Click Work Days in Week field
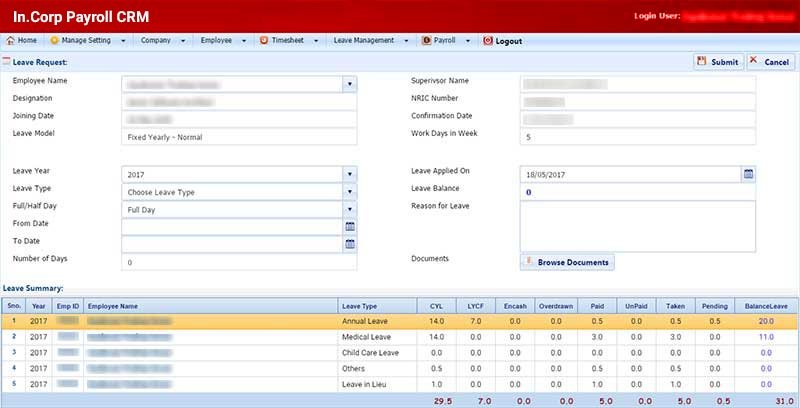 point(638,137)
